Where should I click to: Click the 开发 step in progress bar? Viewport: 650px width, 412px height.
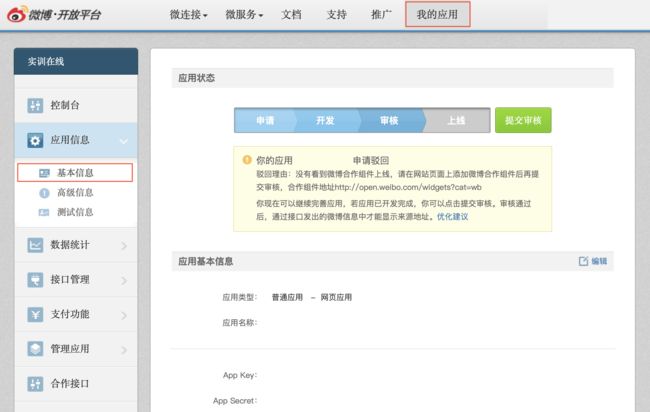coord(325,121)
